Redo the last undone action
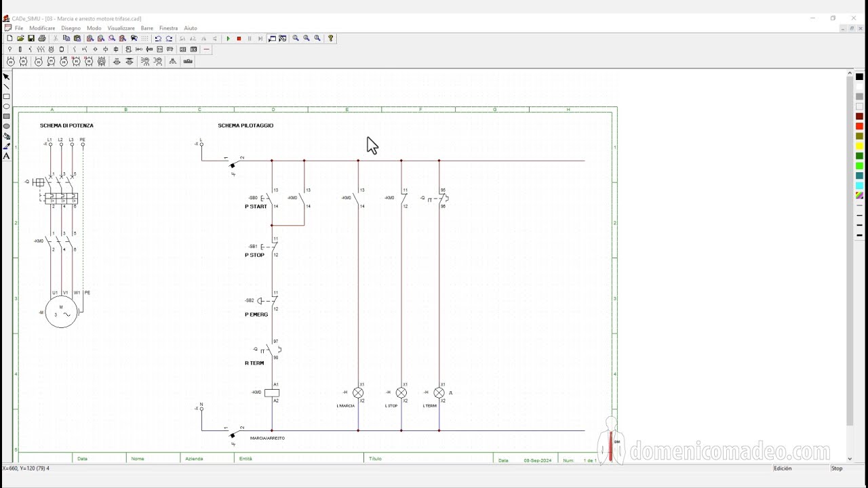 pos(169,39)
